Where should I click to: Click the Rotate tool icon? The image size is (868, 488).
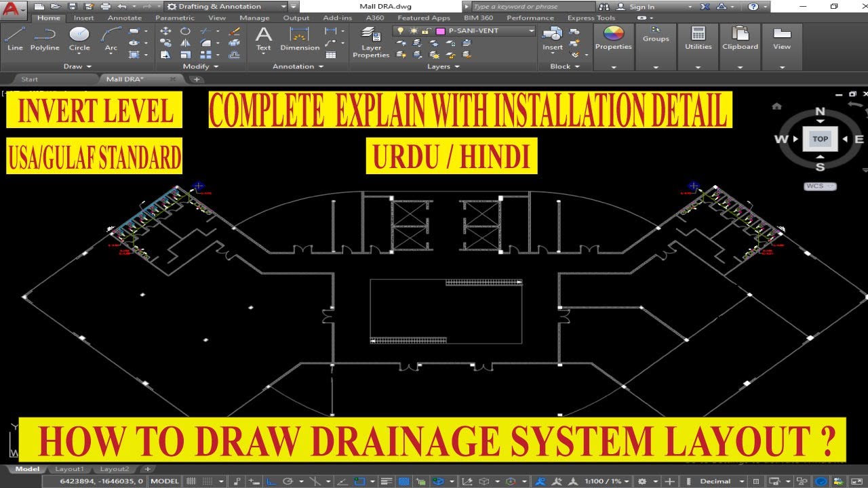coord(185,31)
